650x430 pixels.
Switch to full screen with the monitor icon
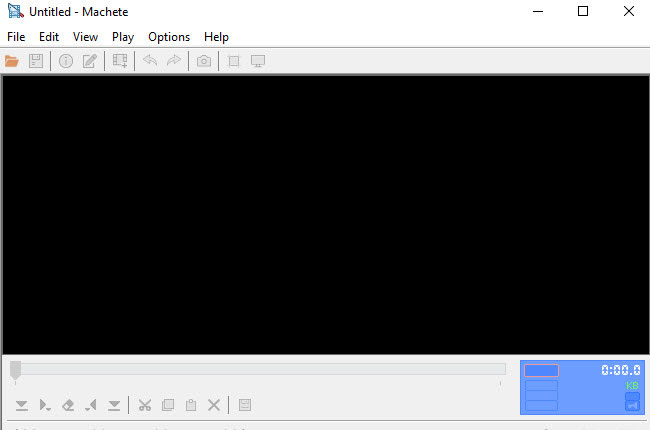258,61
